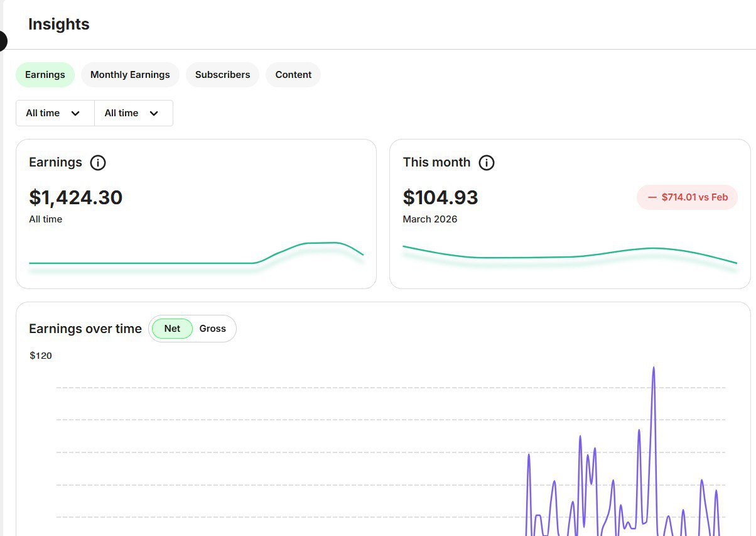The image size is (756, 536).
Task: Switch to the Monthly Earnings tab
Action: tap(130, 75)
